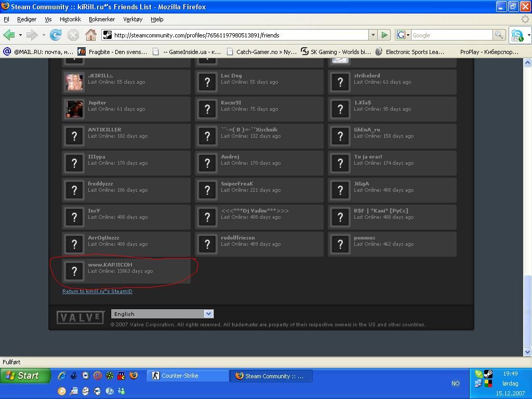Open the Catch-Gamer.no bookmark
This screenshot has width=532, height=399.
(262, 51)
